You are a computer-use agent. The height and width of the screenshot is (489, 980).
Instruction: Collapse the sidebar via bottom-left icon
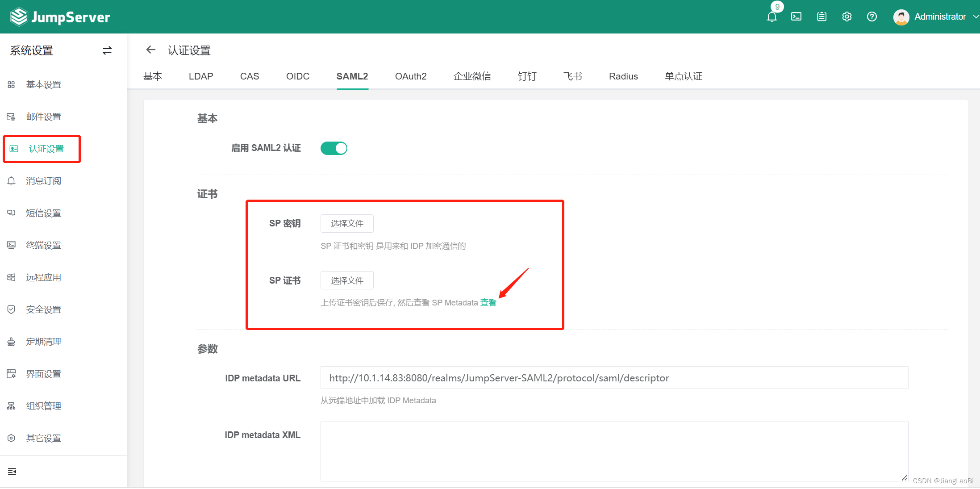click(12, 471)
